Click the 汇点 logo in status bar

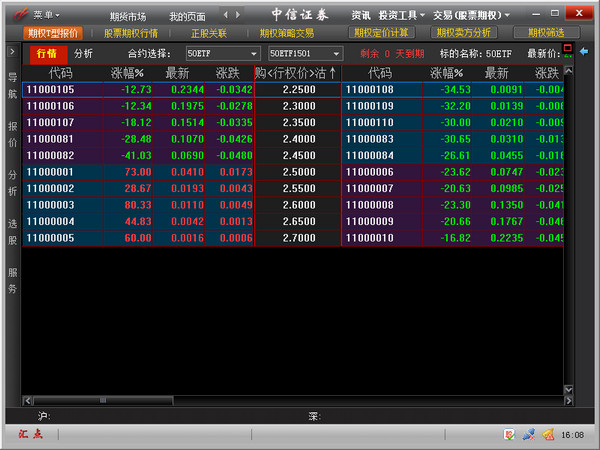[x=30, y=435]
